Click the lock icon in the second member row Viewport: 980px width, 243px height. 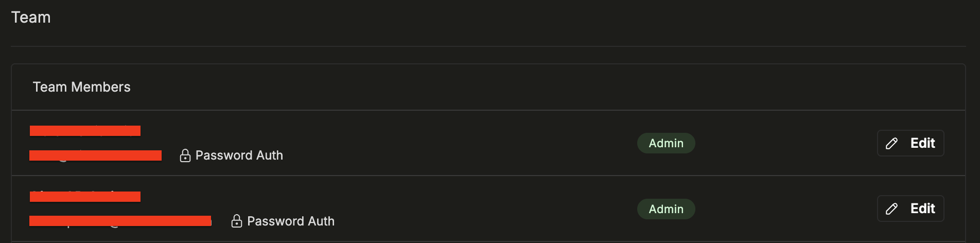click(x=237, y=221)
